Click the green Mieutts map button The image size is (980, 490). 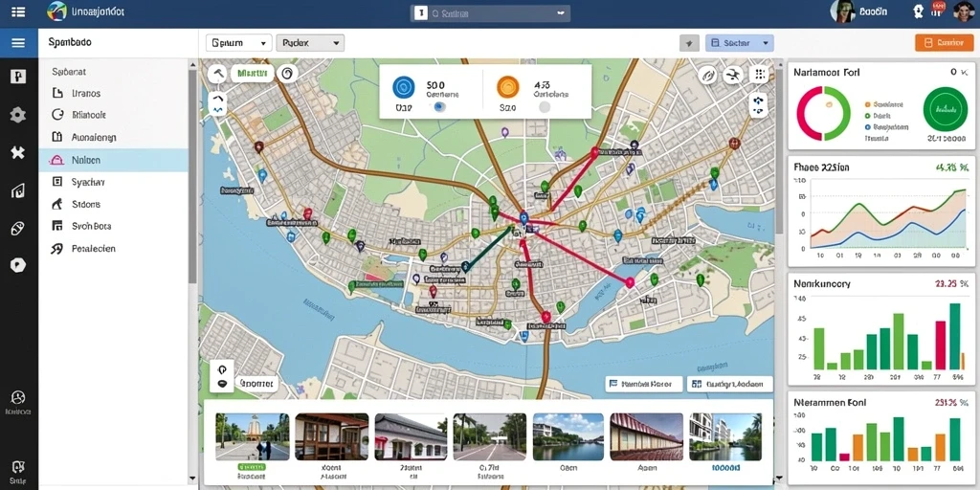tap(253, 73)
